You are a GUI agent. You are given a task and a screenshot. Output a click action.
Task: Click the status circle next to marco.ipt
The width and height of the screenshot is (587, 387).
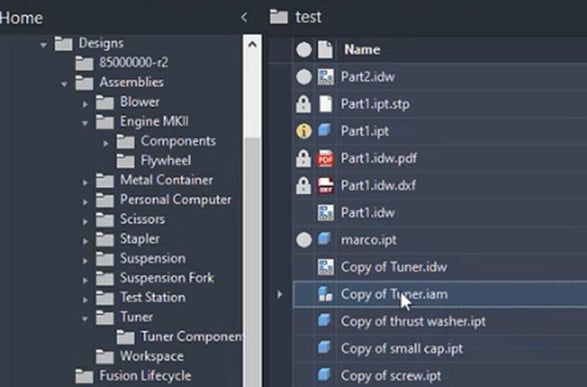[304, 240]
